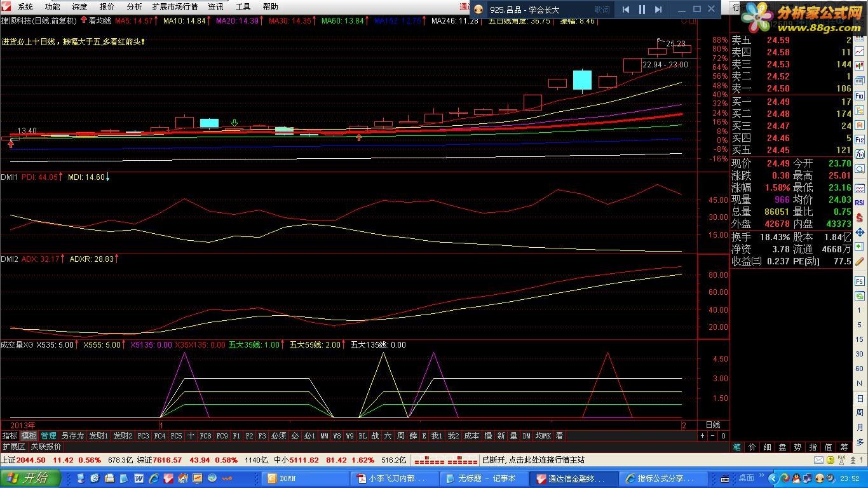Switch to the 模板 tab
Viewport: 868px width, 488px height.
tap(29, 436)
